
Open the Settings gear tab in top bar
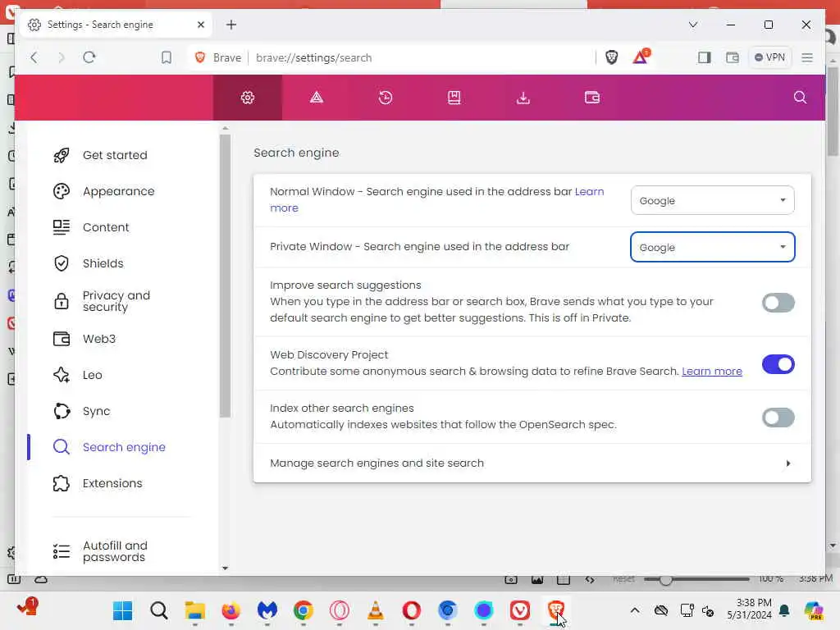(x=248, y=98)
